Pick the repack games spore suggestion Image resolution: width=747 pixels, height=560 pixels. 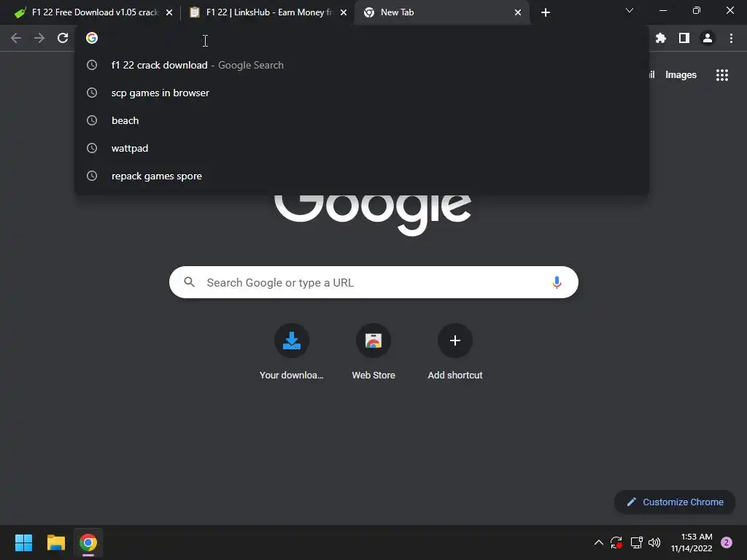362,176
